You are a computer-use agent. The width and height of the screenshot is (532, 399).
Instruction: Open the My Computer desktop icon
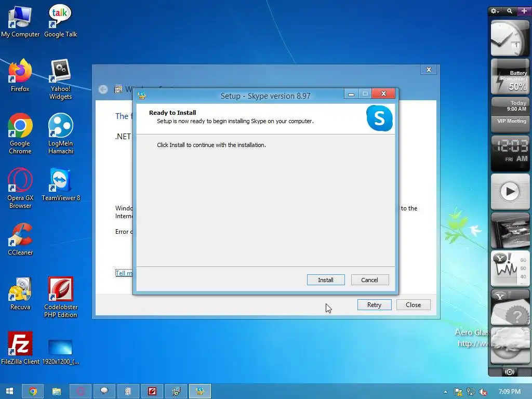[20, 22]
